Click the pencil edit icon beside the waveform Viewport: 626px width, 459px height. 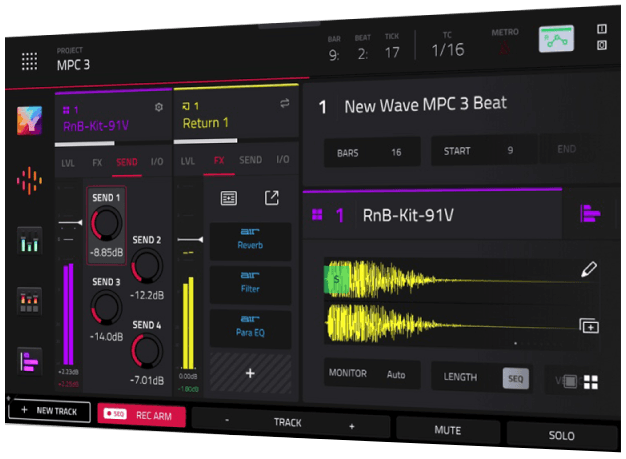589,269
